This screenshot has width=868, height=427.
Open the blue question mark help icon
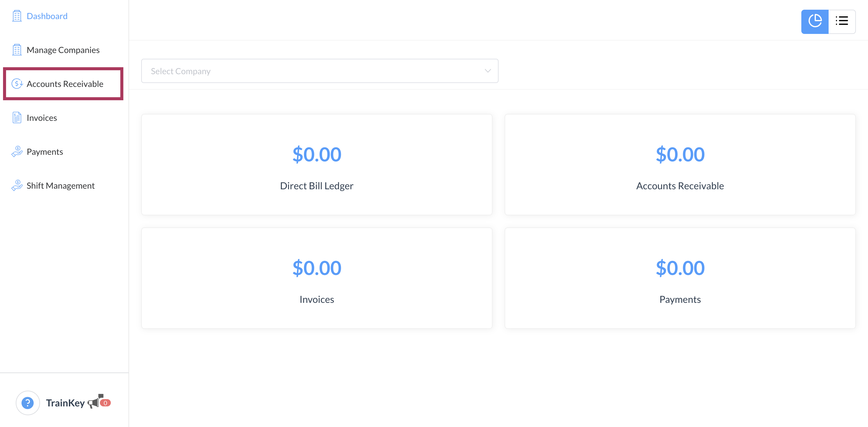[28, 403]
